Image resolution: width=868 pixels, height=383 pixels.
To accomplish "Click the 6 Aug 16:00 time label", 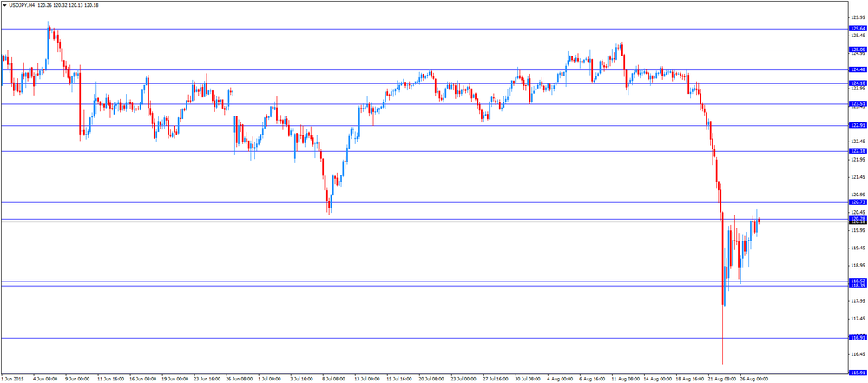I will 594,380.
